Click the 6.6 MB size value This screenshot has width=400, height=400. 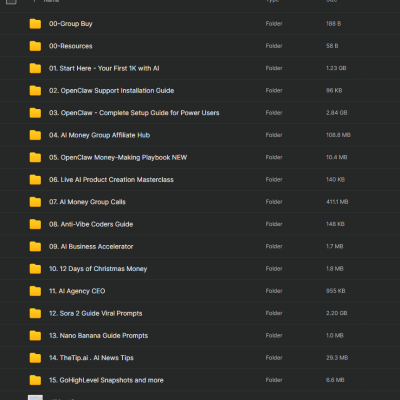coord(335,380)
